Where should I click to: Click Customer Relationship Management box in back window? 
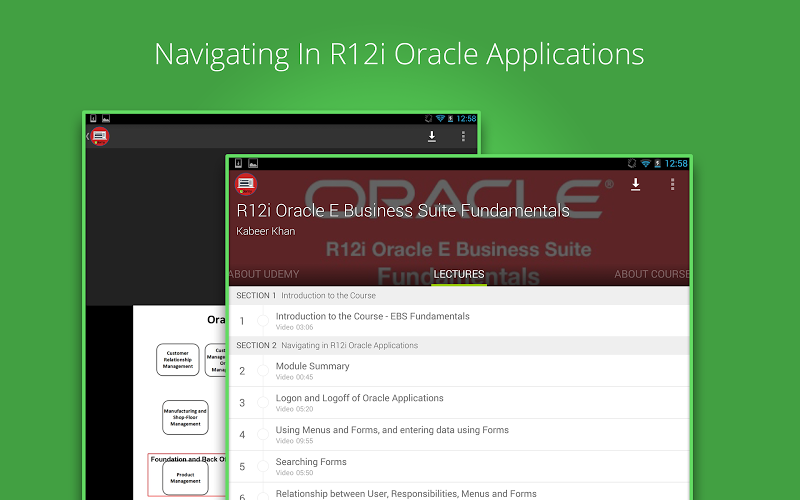[x=178, y=360]
